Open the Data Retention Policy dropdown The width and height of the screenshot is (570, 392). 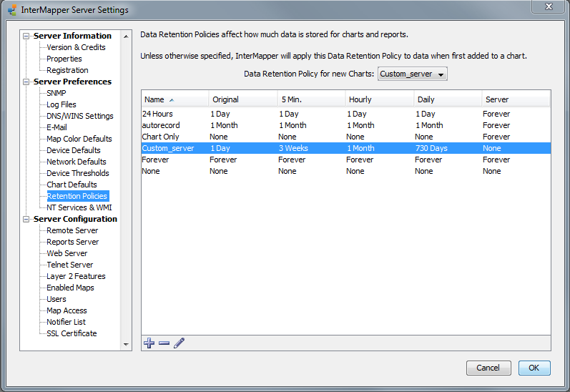coord(412,74)
